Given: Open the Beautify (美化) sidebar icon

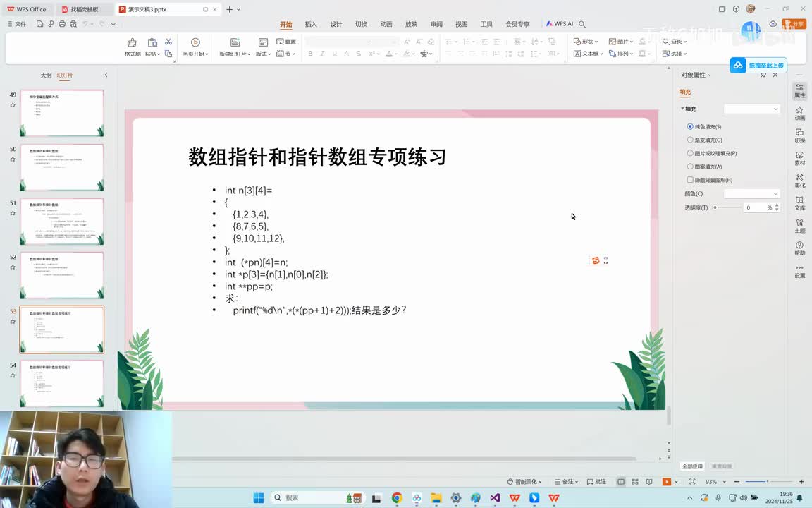Looking at the screenshot, I should pos(799,181).
